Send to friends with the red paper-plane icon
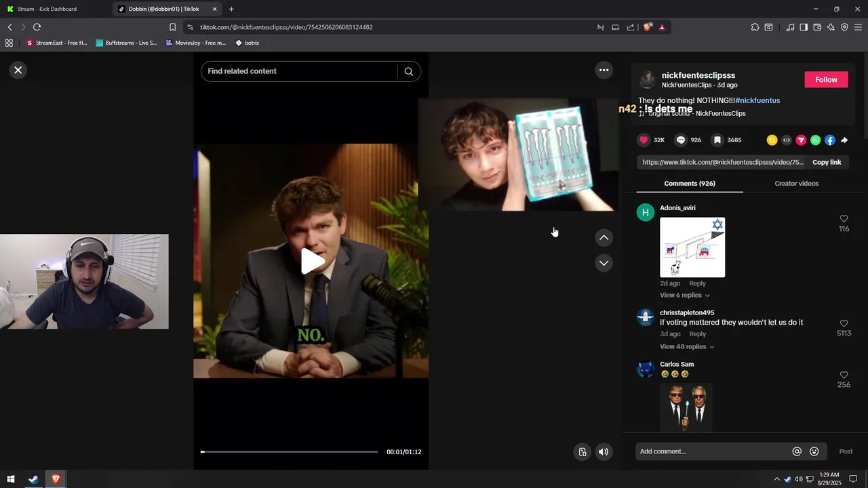 pos(801,140)
